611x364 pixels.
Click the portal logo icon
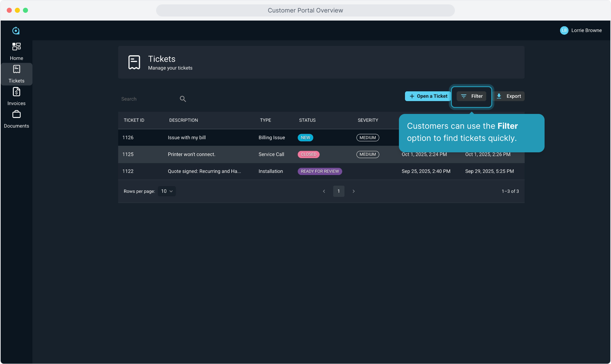tap(16, 31)
